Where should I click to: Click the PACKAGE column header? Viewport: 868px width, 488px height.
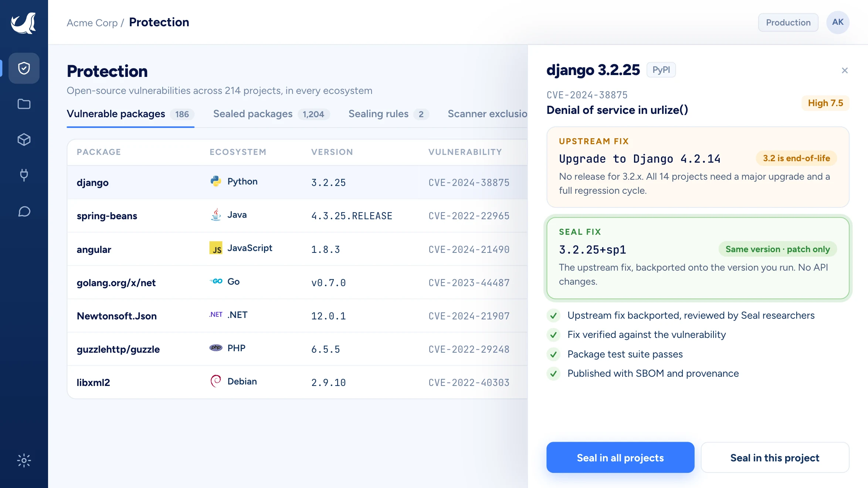pyautogui.click(x=99, y=152)
